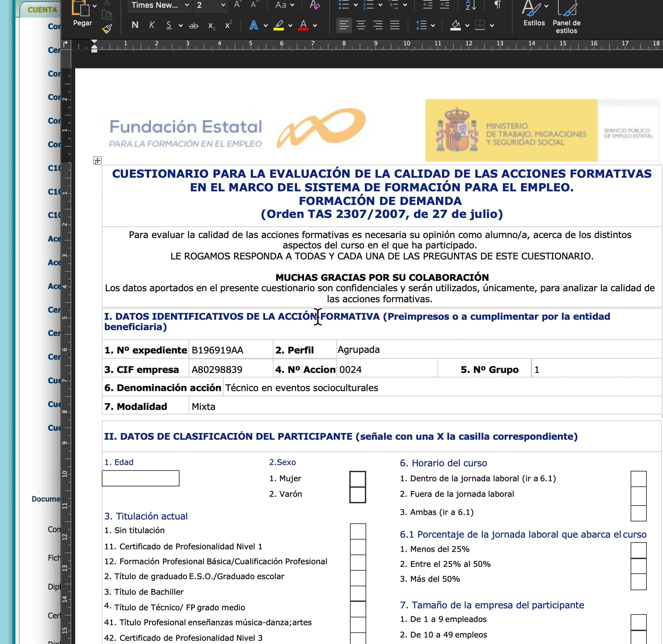Click the B196919AA expediente cell
Viewport: 663px width, 644px height.
231,350
